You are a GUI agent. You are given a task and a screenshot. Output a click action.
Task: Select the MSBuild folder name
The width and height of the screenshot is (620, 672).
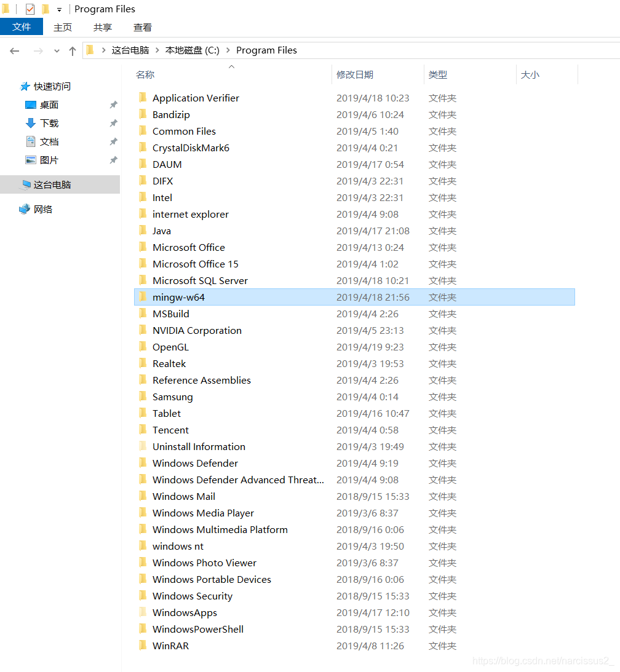[170, 314]
